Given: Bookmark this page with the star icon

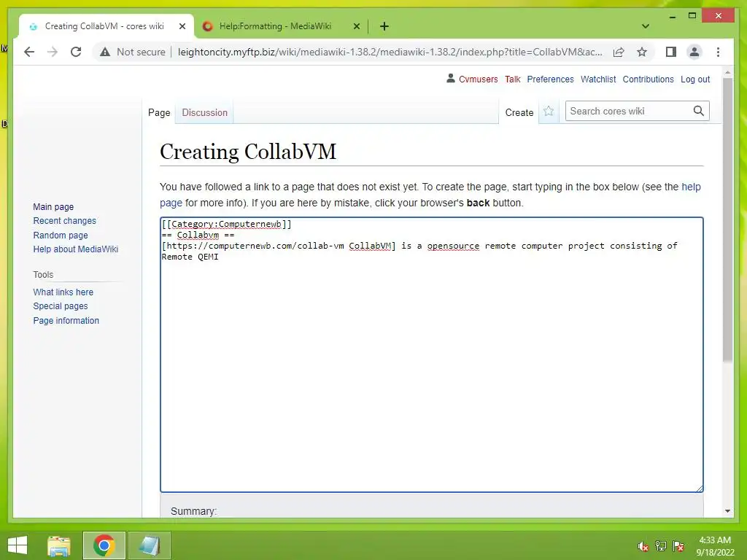Looking at the screenshot, I should (x=642, y=52).
